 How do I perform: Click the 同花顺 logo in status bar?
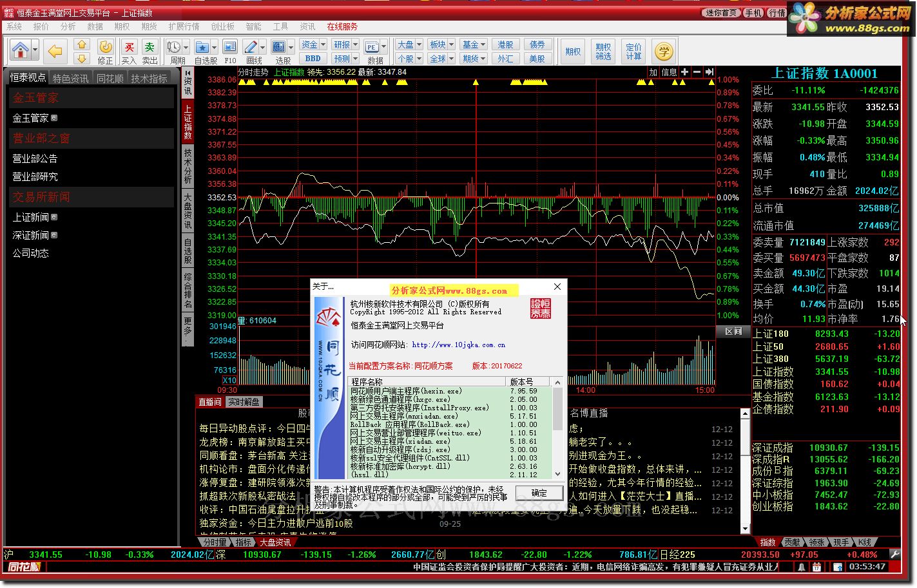coord(24,567)
